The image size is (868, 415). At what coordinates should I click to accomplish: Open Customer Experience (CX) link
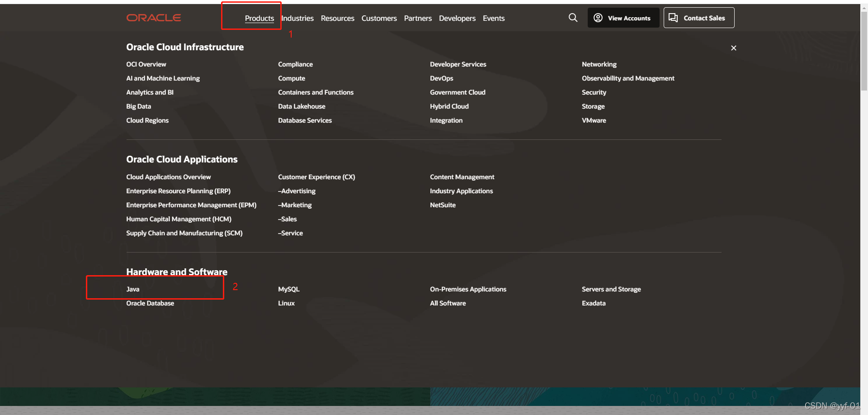click(x=316, y=177)
